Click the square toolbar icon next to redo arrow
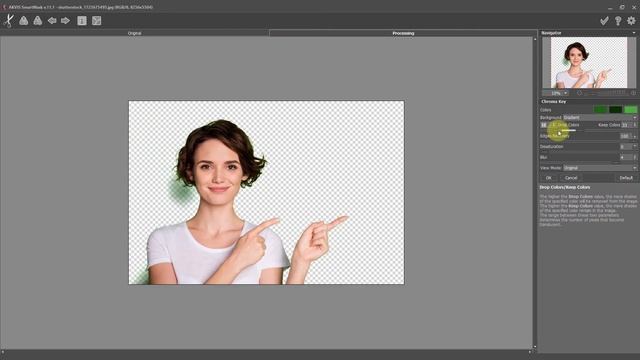This screenshot has width=640, height=360. click(x=82, y=21)
